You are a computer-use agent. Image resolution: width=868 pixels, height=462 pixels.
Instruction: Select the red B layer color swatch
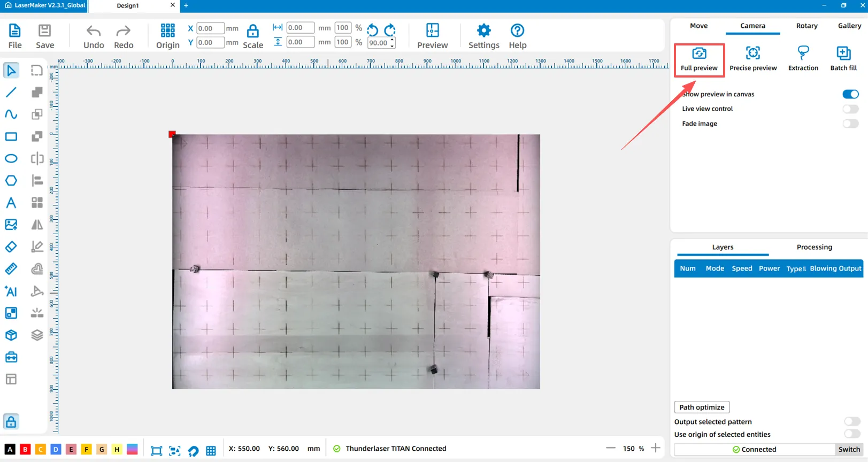point(25,449)
